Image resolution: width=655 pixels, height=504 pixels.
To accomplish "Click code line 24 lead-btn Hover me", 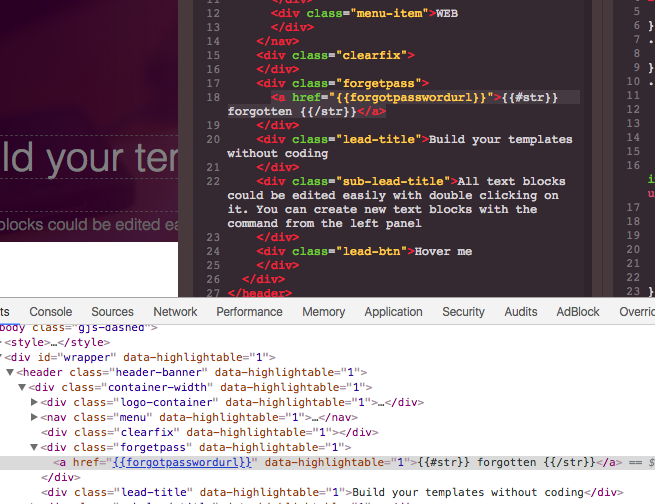I will pos(364,251).
